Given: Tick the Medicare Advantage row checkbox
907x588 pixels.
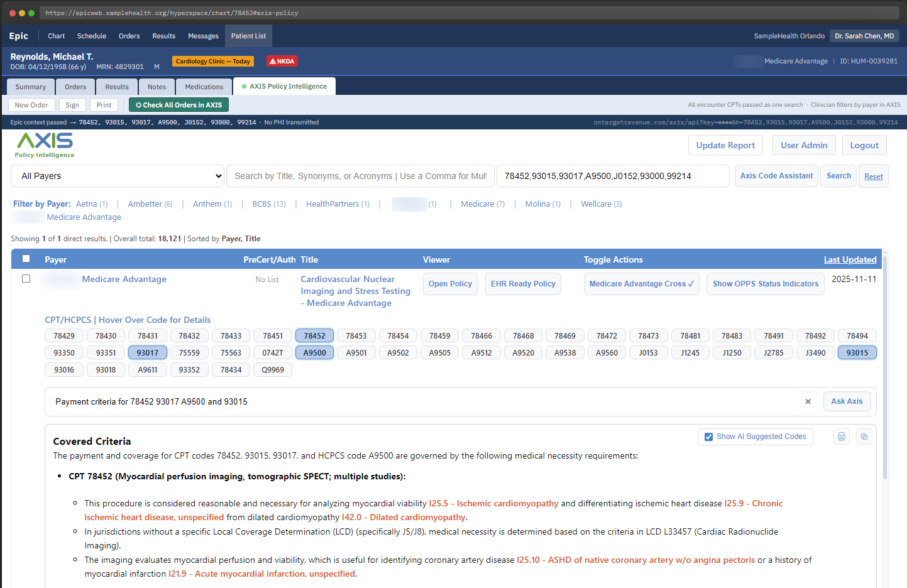Looking at the screenshot, I should (x=26, y=279).
